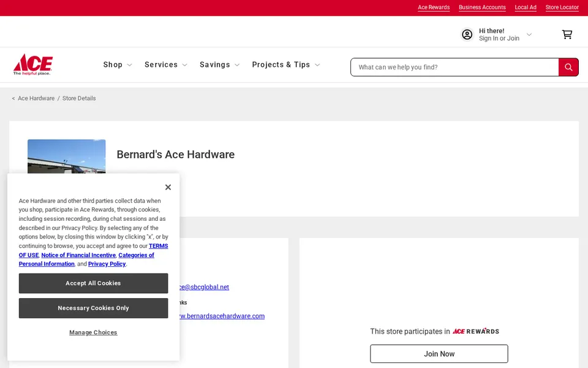
Task: Accept All Cookies
Action: (93, 283)
